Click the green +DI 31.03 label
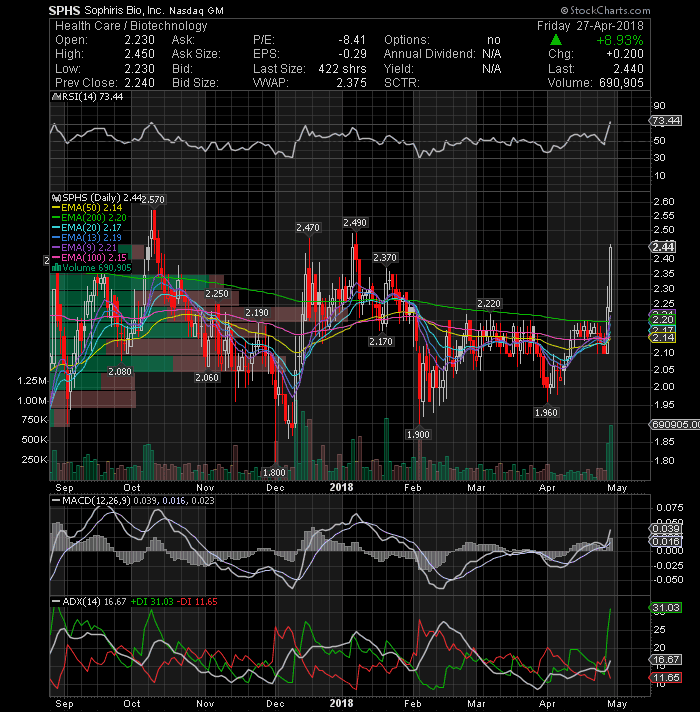The width and height of the screenshot is (700, 712). pos(152,602)
